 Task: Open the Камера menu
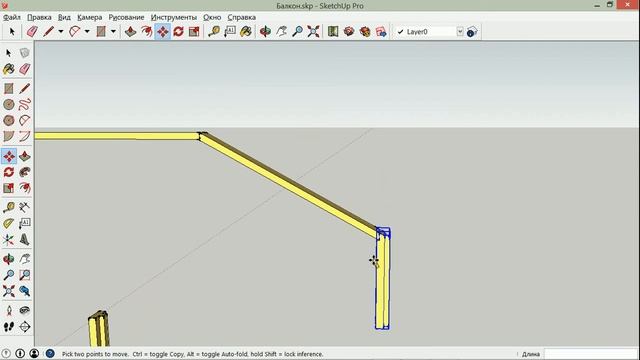click(89, 18)
